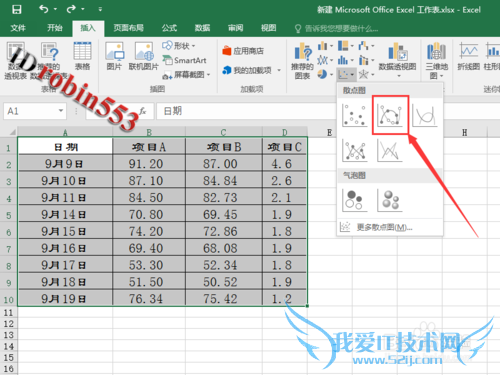Click cell with value 91.20
Image resolution: width=500 pixels, height=375 pixels.
pyautogui.click(x=149, y=164)
